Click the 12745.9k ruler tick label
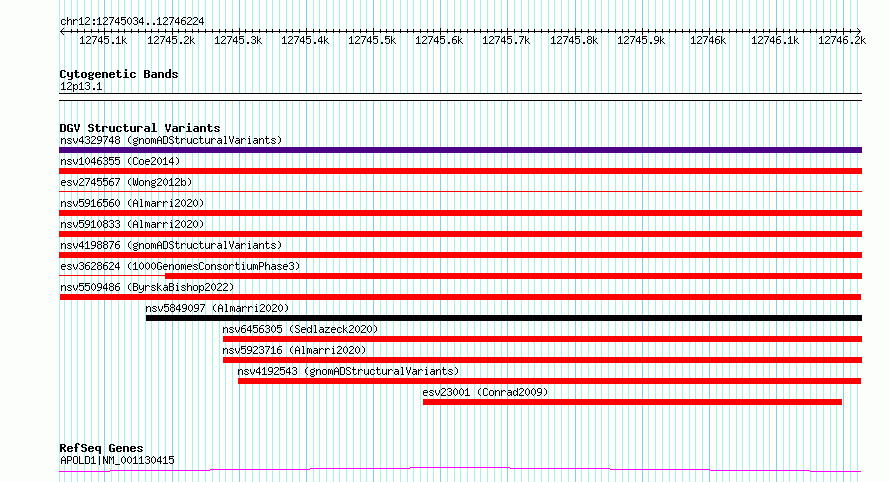 point(641,40)
